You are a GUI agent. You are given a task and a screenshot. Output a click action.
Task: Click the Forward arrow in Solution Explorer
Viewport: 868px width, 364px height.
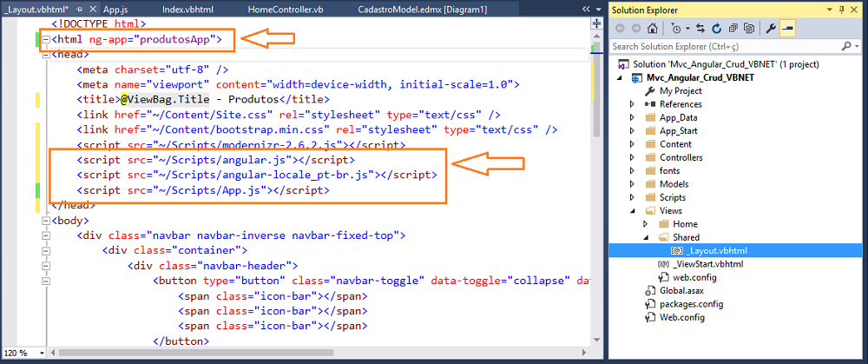point(636,29)
